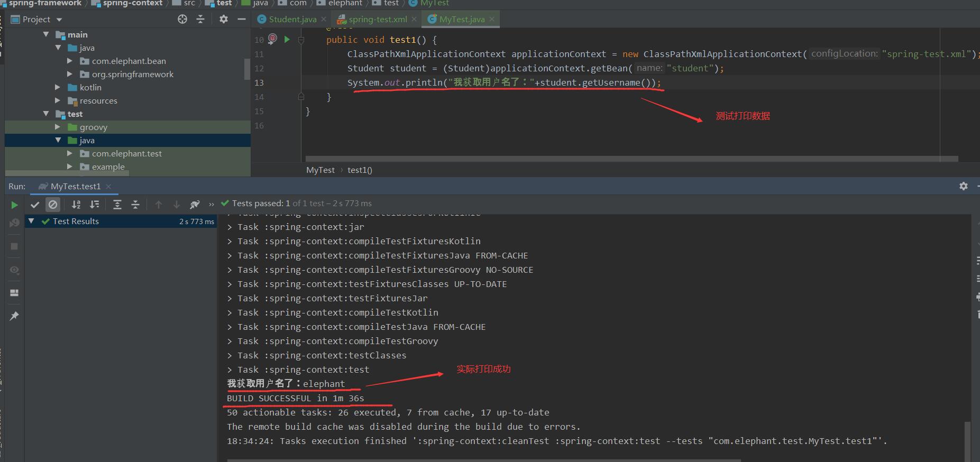980x462 pixels.
Task: Expand the org.springframework package
Action: (70, 74)
